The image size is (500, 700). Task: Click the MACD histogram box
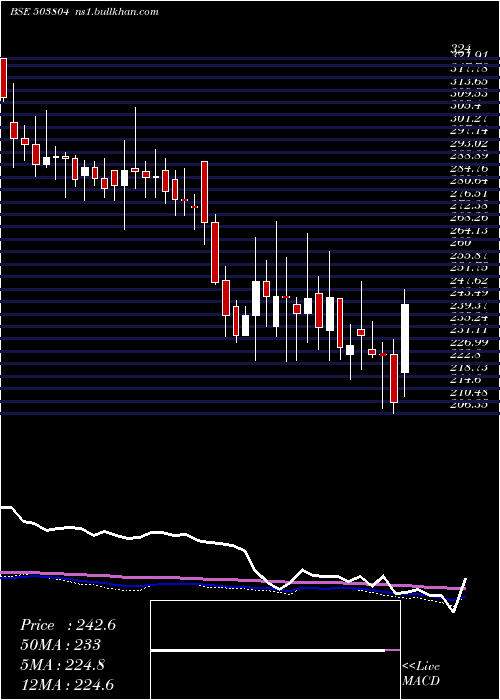click(x=275, y=650)
